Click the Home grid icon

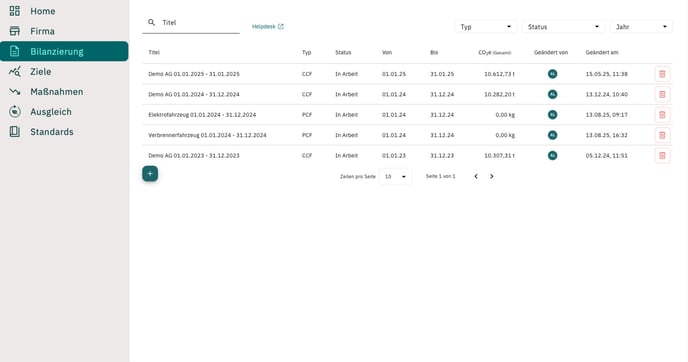tap(14, 11)
